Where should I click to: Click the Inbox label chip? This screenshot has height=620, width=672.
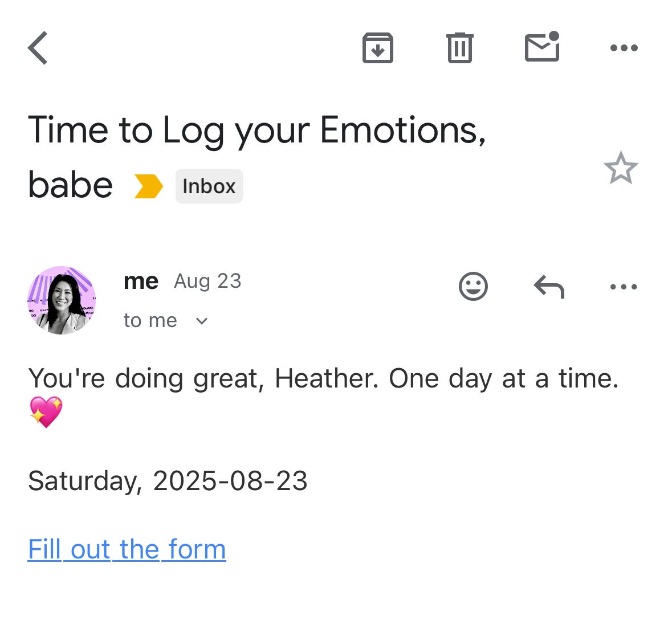(209, 186)
